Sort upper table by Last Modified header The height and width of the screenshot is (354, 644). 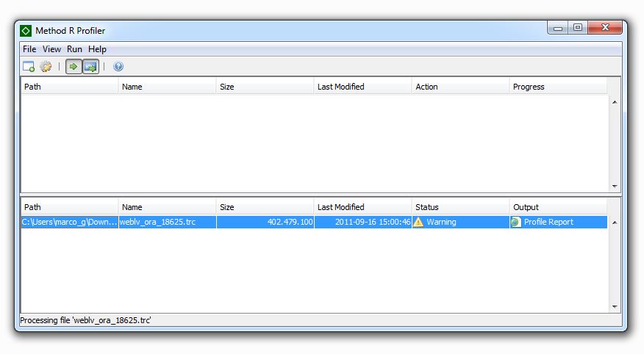[x=362, y=87]
